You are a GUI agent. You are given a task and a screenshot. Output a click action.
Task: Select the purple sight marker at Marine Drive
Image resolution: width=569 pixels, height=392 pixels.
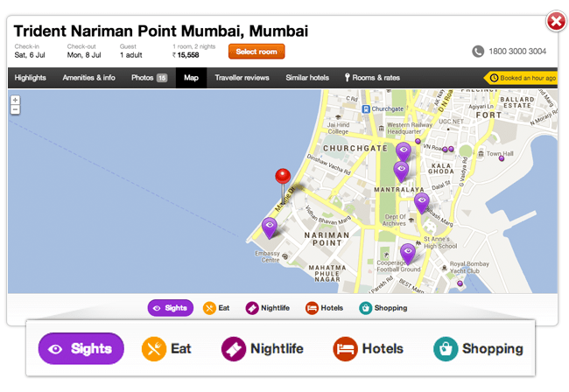pos(270,227)
